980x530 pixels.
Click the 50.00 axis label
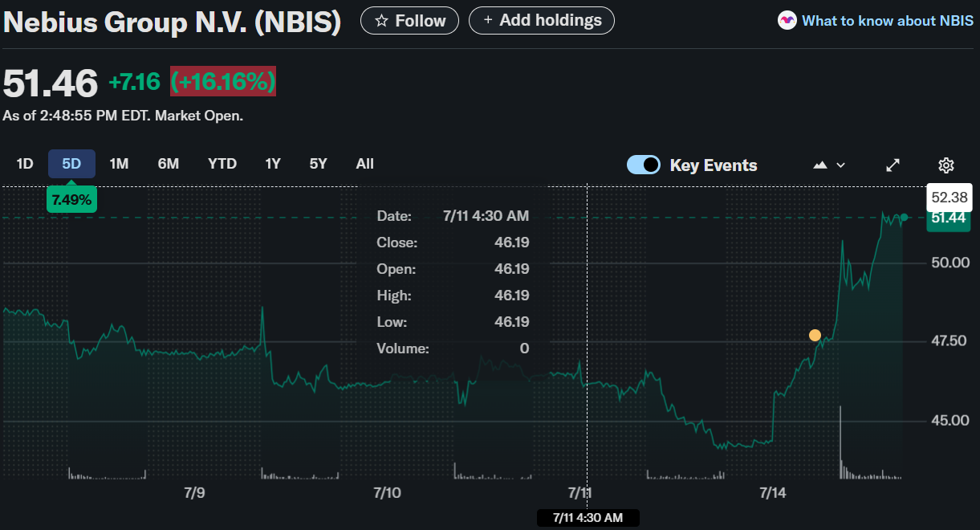pos(950,263)
